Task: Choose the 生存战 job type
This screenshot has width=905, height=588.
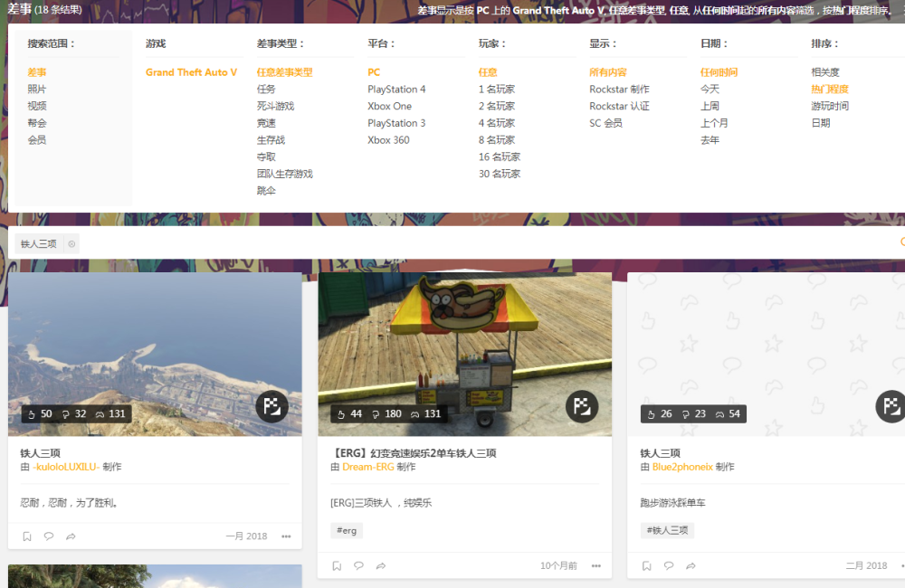Action: click(271, 139)
